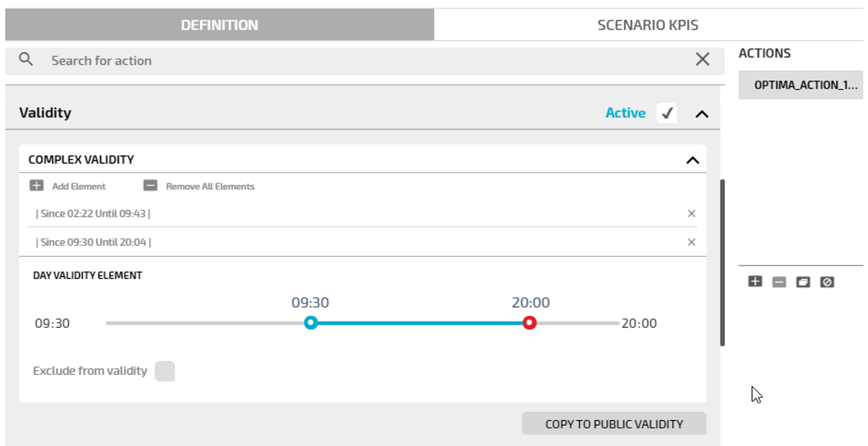The height and width of the screenshot is (446, 868).
Task: Clear the action search field
Action: (x=702, y=60)
